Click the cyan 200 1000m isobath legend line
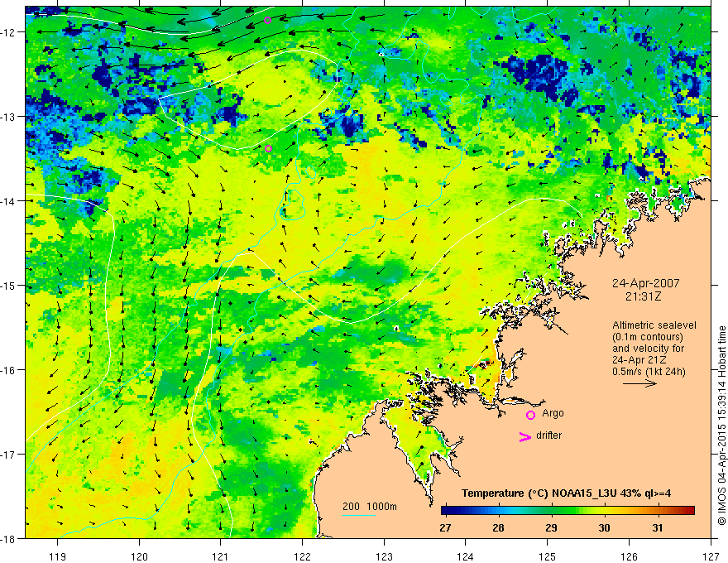 pos(358,515)
